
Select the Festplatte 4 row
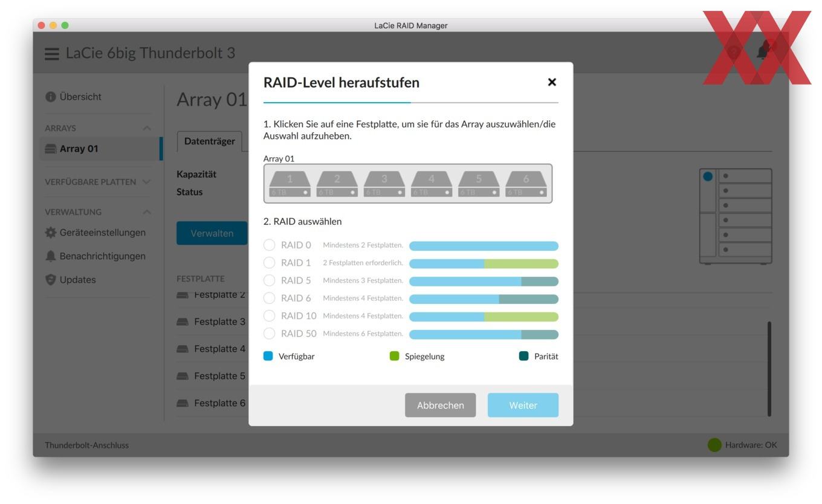[x=212, y=349]
